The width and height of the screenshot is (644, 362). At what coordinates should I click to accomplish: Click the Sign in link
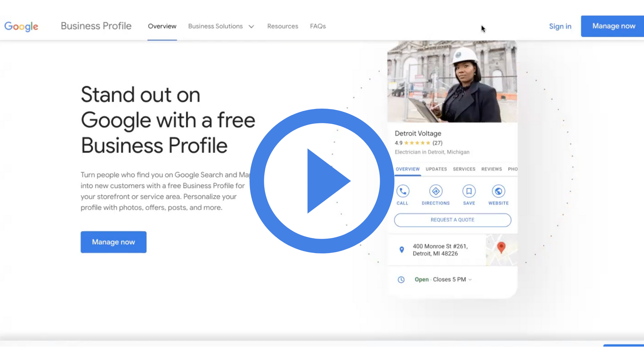click(560, 26)
